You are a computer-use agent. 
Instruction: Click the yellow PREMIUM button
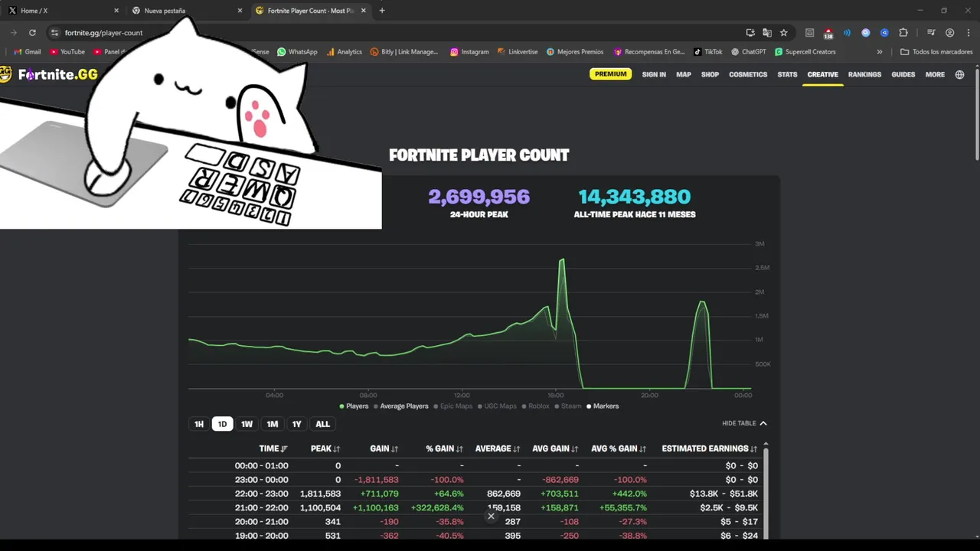tap(610, 74)
